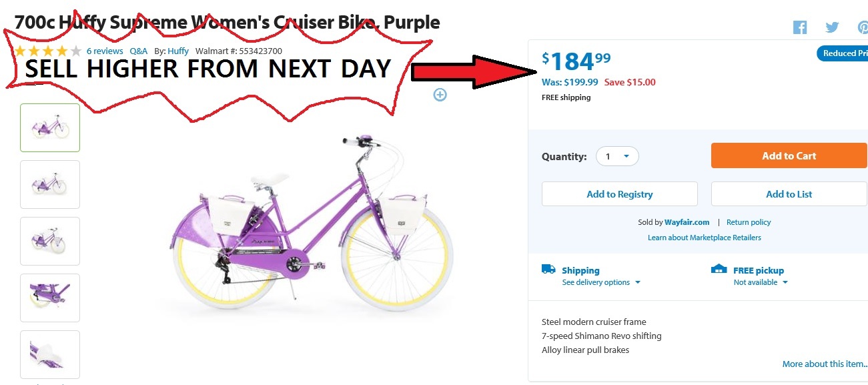Expand pickup Not available dropdown
Image resolution: width=868 pixels, height=385 pixels.
tap(761, 282)
